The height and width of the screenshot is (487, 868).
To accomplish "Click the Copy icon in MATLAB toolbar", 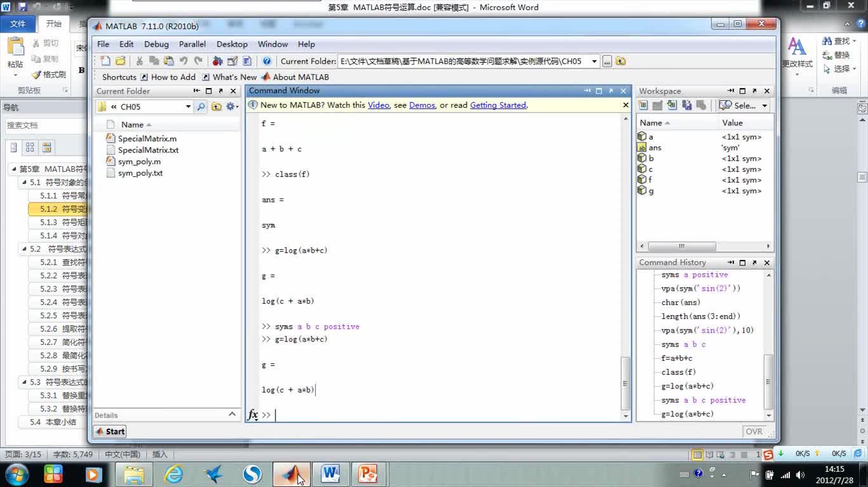I will 154,62.
